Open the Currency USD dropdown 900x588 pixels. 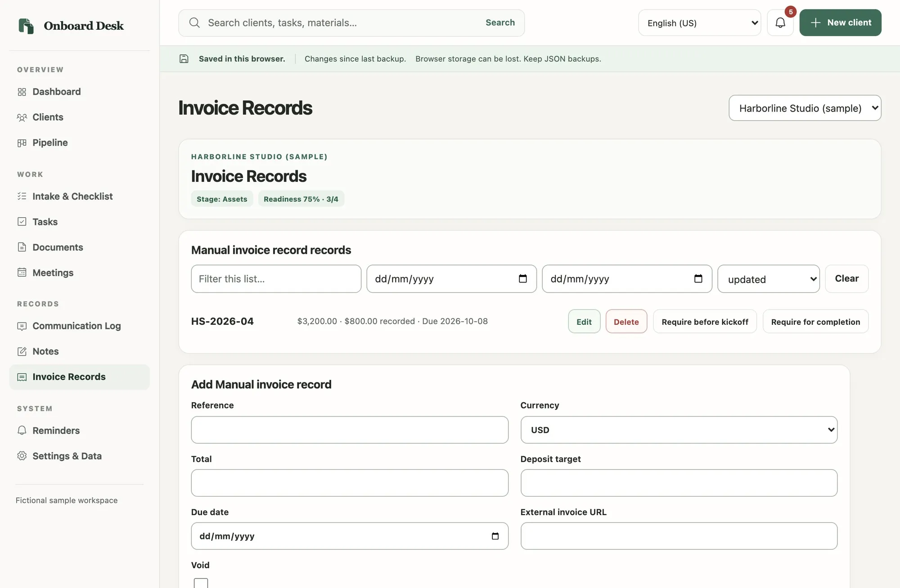[679, 430]
